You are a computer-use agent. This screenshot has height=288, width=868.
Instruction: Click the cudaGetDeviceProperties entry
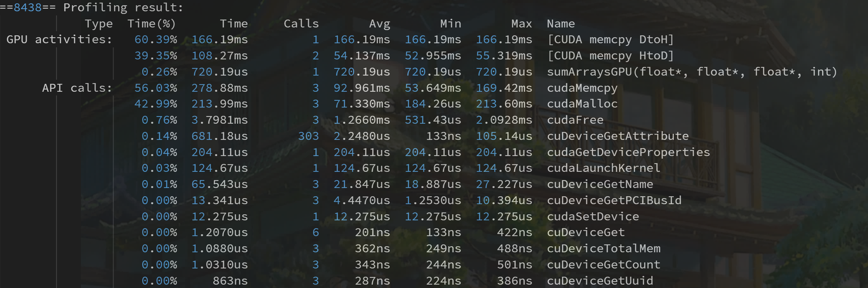pyautogui.click(x=628, y=152)
